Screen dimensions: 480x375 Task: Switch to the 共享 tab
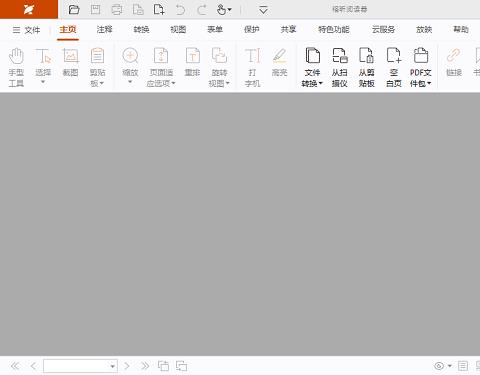(288, 30)
